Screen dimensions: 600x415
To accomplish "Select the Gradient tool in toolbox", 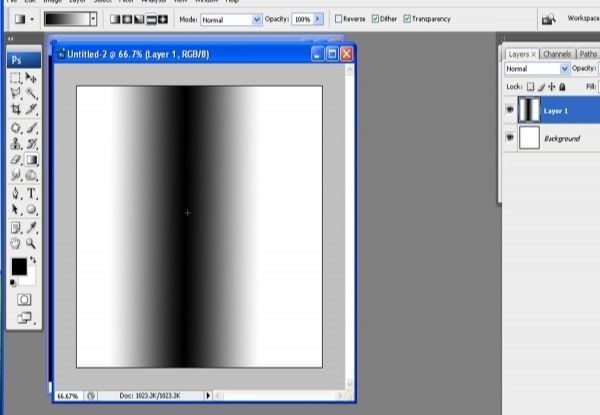I will [x=31, y=159].
